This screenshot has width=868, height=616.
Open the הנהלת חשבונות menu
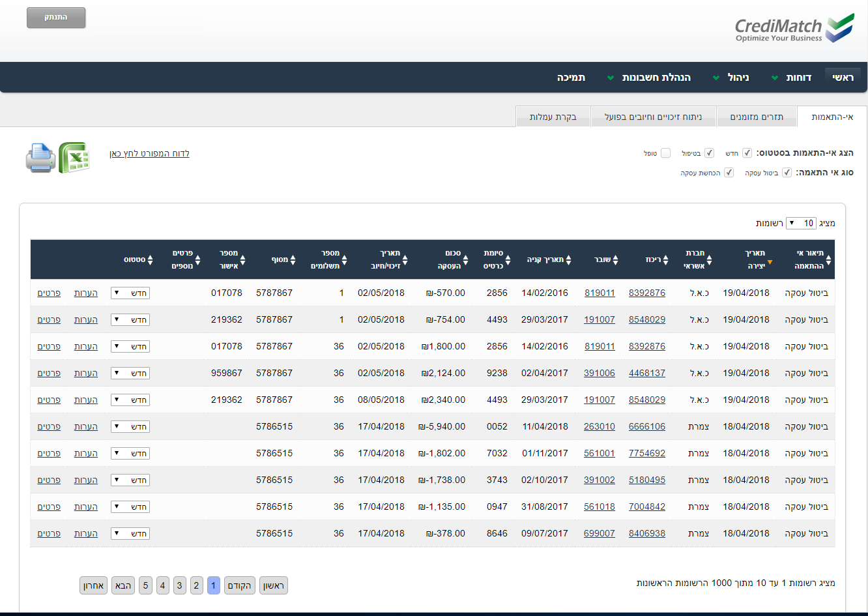(x=650, y=78)
